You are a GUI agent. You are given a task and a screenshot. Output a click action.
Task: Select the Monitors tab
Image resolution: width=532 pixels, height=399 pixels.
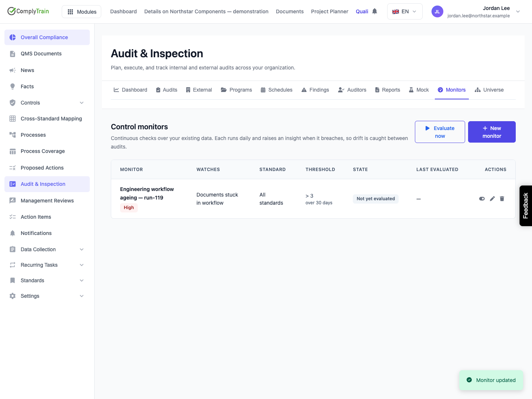tap(452, 90)
